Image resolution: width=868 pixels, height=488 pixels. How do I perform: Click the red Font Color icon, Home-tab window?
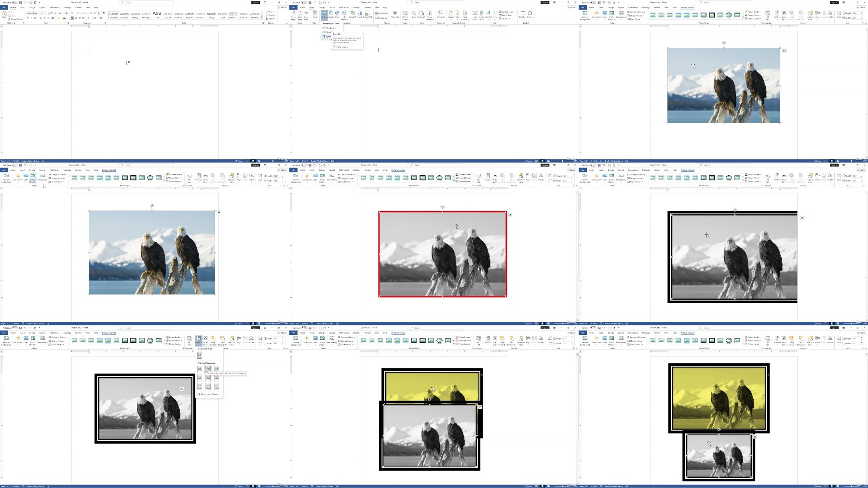coord(64,18)
